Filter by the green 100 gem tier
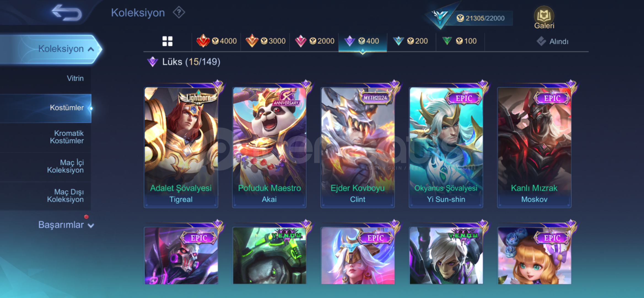 tap(459, 41)
